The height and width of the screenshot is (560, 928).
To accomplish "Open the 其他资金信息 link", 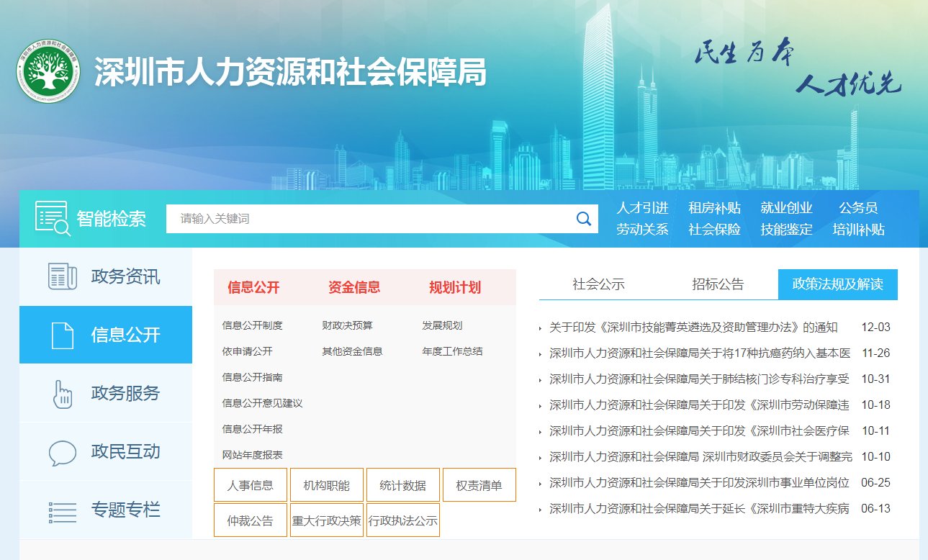I will pyautogui.click(x=353, y=351).
